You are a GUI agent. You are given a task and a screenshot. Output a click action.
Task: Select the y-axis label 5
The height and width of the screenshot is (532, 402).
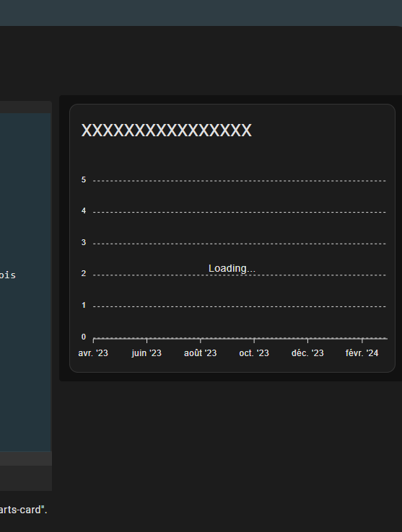(84, 179)
